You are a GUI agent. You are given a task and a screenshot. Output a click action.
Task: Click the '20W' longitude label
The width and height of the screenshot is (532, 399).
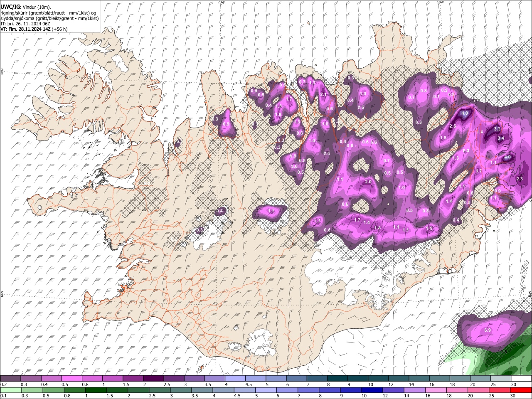pos(221,2)
